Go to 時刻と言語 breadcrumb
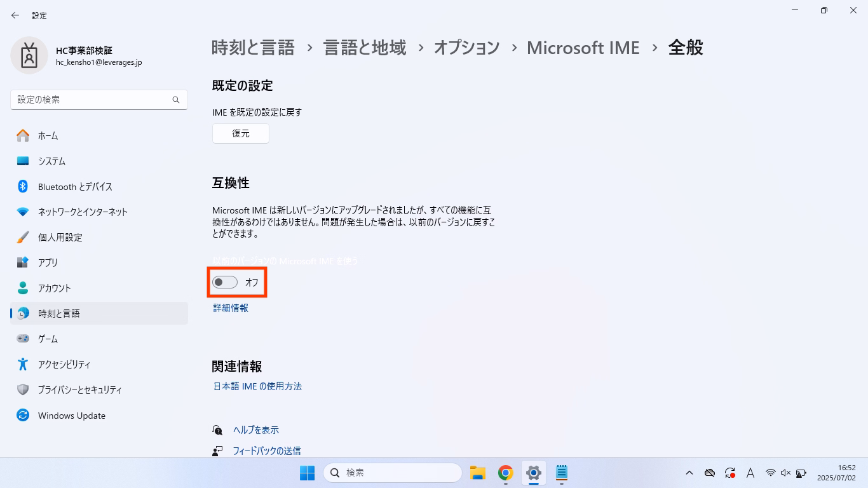This screenshot has width=868, height=488. tap(253, 48)
